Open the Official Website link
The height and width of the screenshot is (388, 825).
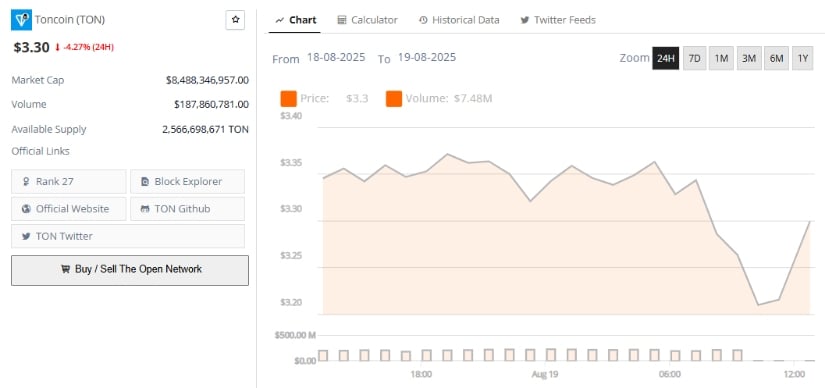(68, 209)
